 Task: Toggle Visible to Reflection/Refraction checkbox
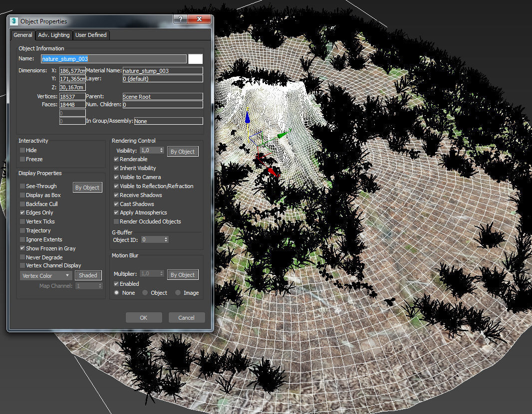116,186
